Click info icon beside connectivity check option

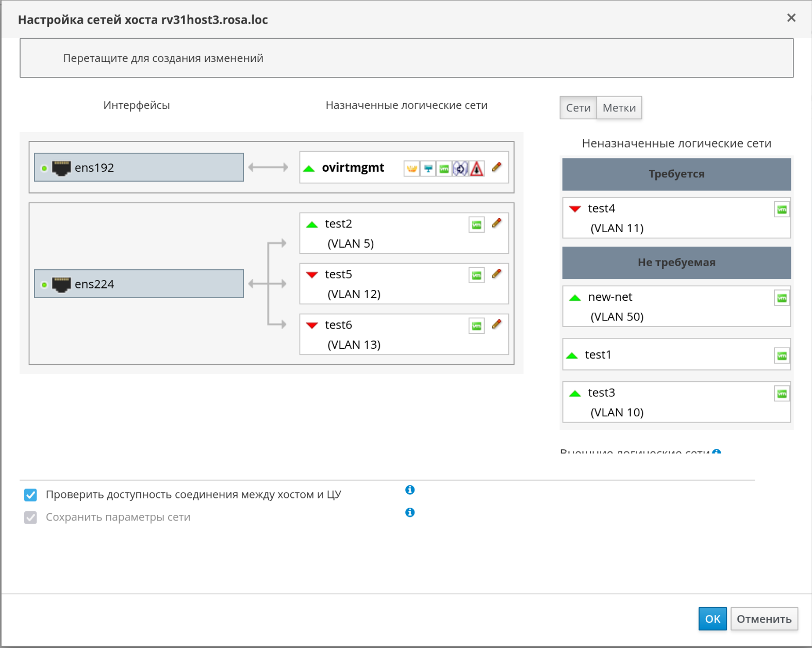pos(410,490)
